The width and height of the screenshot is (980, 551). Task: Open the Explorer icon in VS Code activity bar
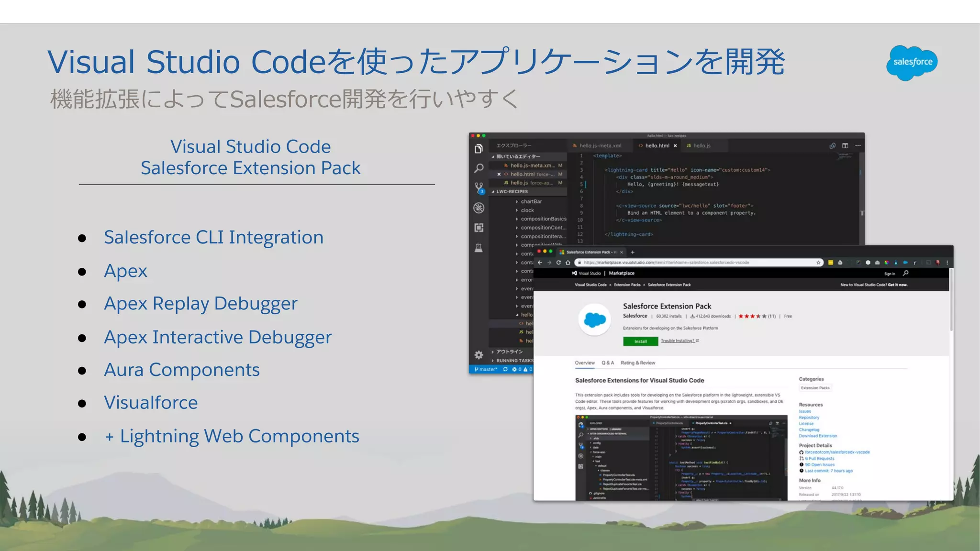tap(479, 149)
